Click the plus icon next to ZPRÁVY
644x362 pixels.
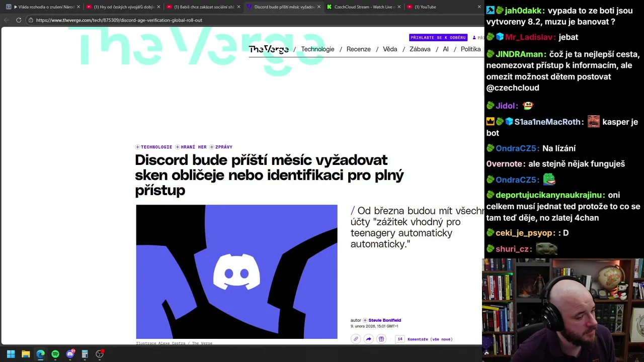[212, 147]
